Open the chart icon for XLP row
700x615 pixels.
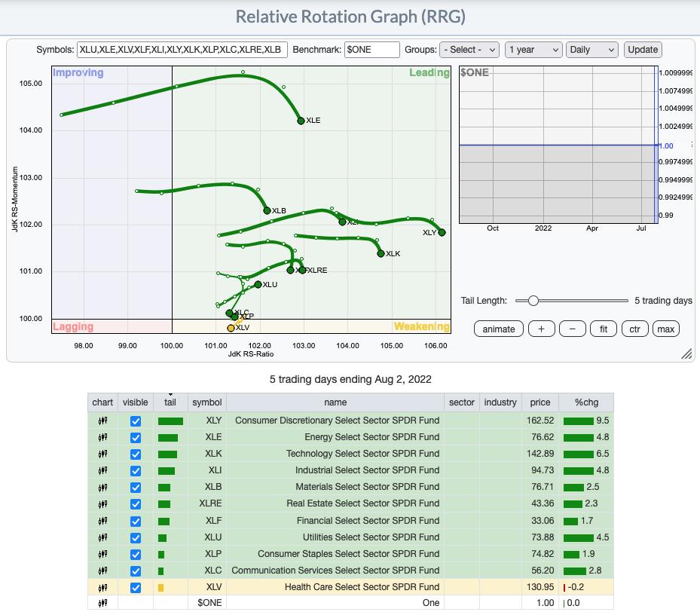click(x=102, y=554)
